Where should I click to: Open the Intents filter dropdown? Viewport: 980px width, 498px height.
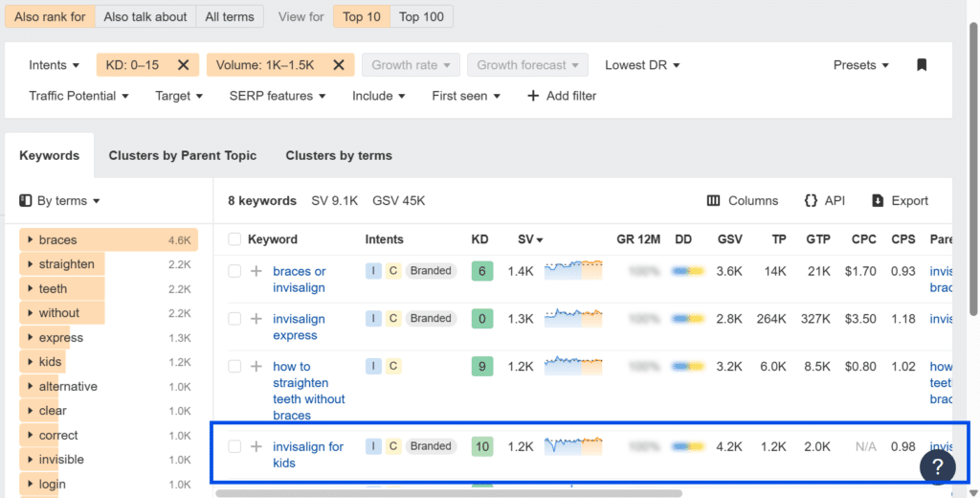click(54, 65)
